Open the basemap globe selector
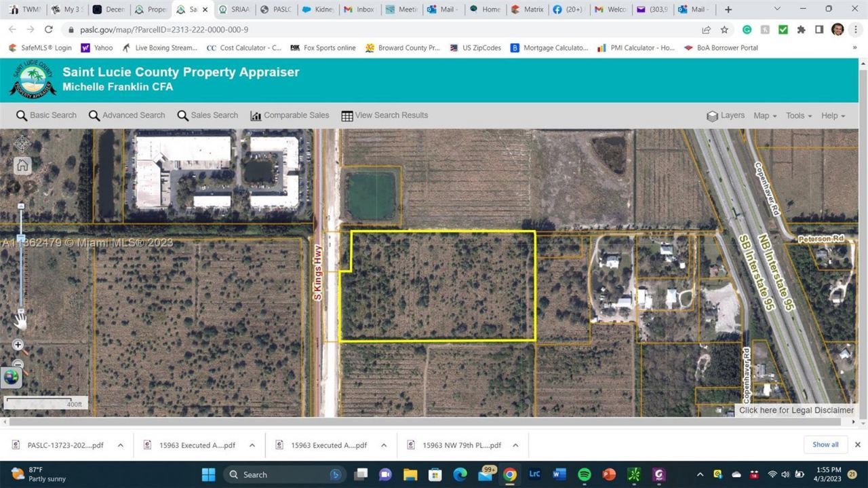Viewport: 868px width, 488px height. [x=12, y=377]
